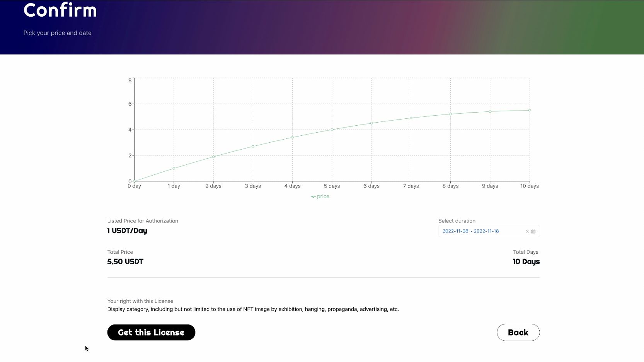Click the 'Total Price' label
644x362 pixels.
click(x=120, y=252)
